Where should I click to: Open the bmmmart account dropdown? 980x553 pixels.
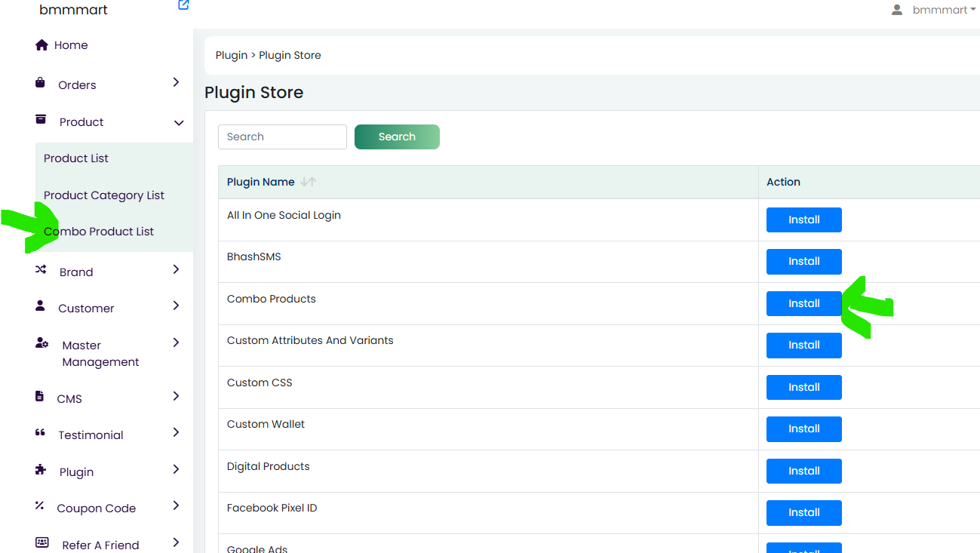[944, 10]
